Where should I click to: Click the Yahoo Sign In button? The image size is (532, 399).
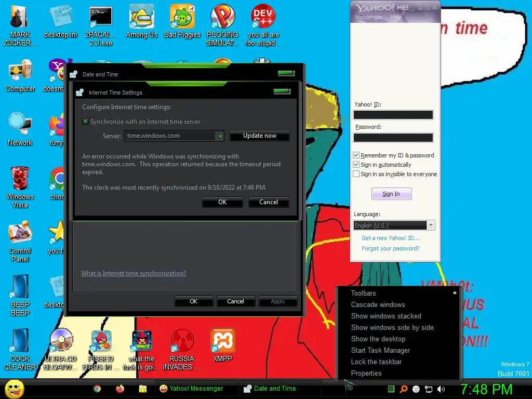tap(391, 194)
